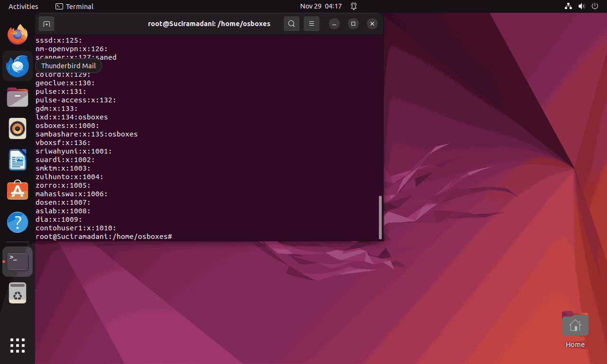Click the line 'dia:x:1009:'

[x=59, y=219]
